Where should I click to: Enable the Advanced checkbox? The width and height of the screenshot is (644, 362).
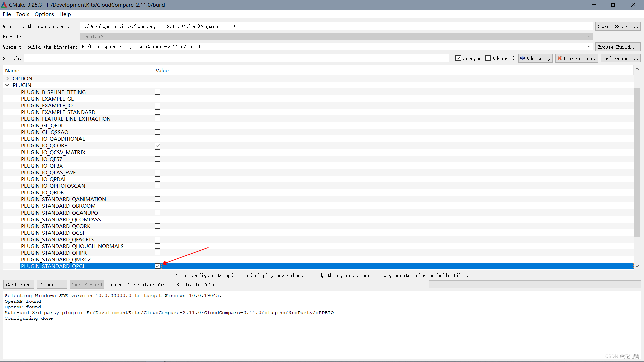click(x=488, y=58)
